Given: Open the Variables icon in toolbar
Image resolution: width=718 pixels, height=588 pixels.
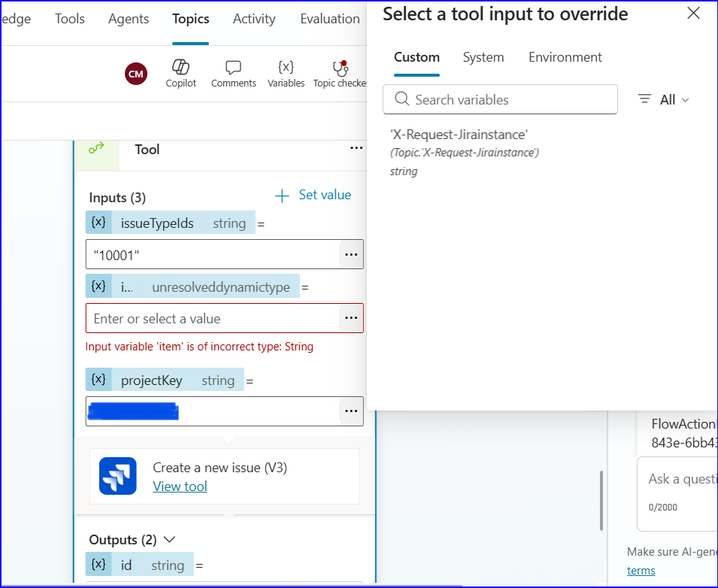Looking at the screenshot, I should (x=286, y=68).
